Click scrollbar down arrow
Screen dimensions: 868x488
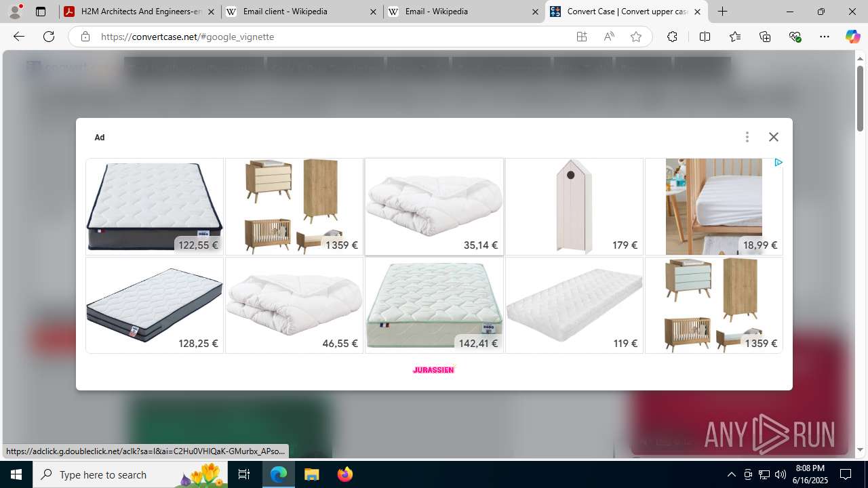(861, 450)
